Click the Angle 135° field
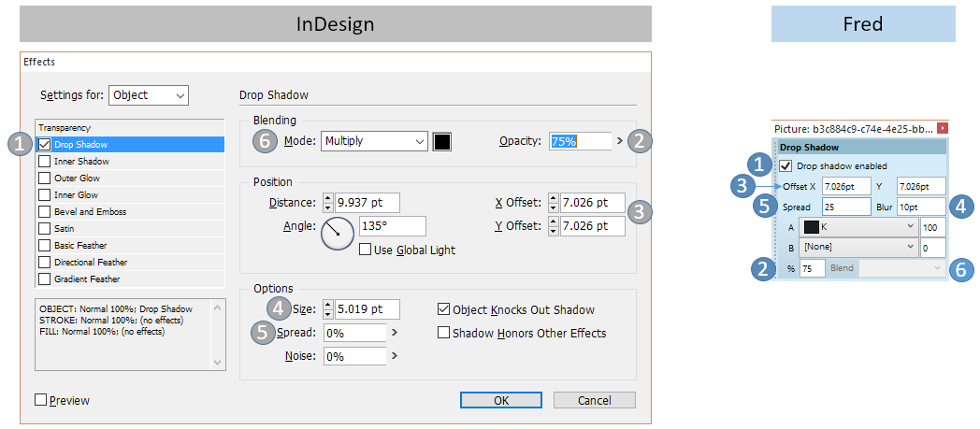The height and width of the screenshot is (429, 980). point(393,226)
